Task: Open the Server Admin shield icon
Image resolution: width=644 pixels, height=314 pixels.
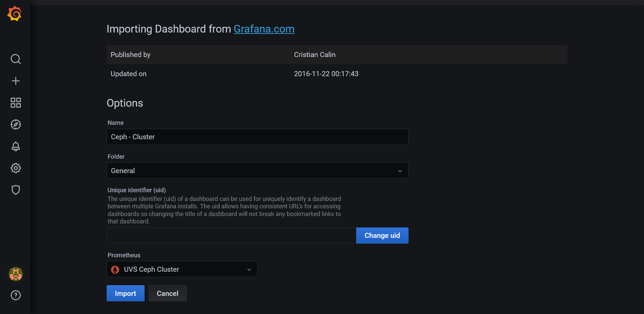Action: [x=16, y=190]
